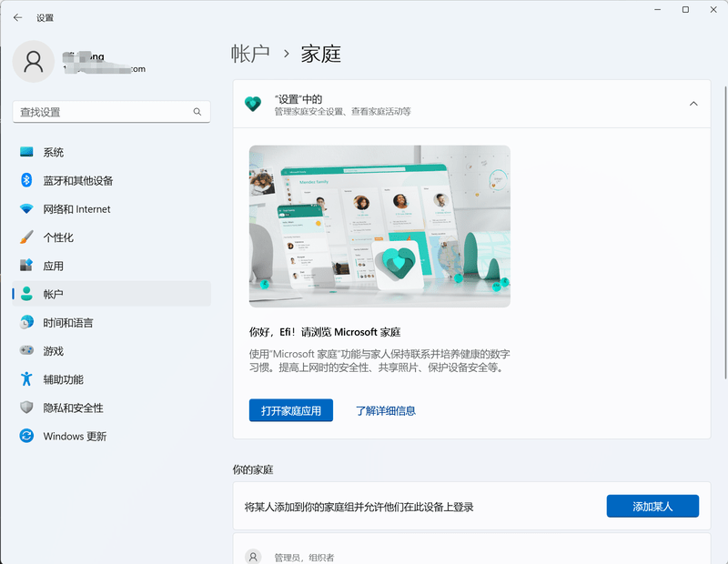Click the 游戏 controller icon
Image resolution: width=728 pixels, height=564 pixels.
26,350
